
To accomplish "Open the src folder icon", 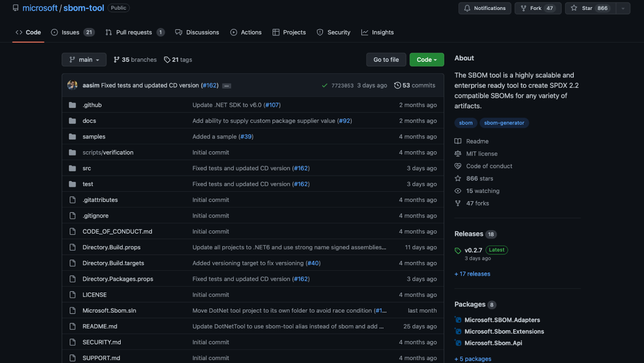I will [72, 168].
